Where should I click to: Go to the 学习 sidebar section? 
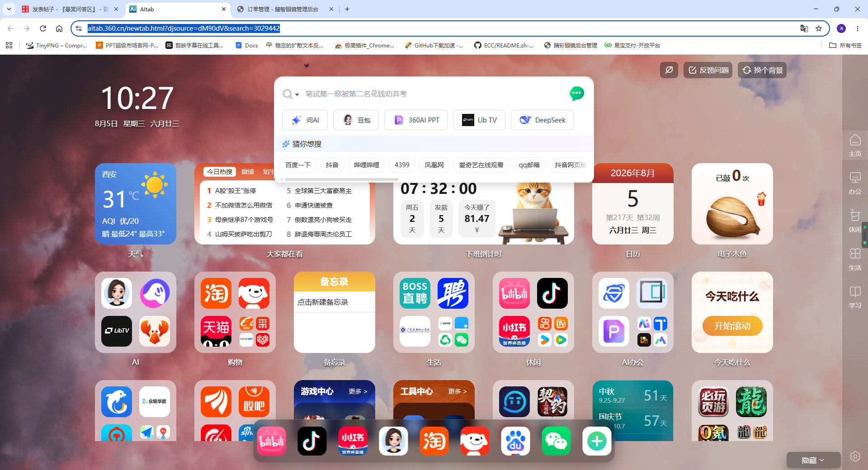click(855, 297)
